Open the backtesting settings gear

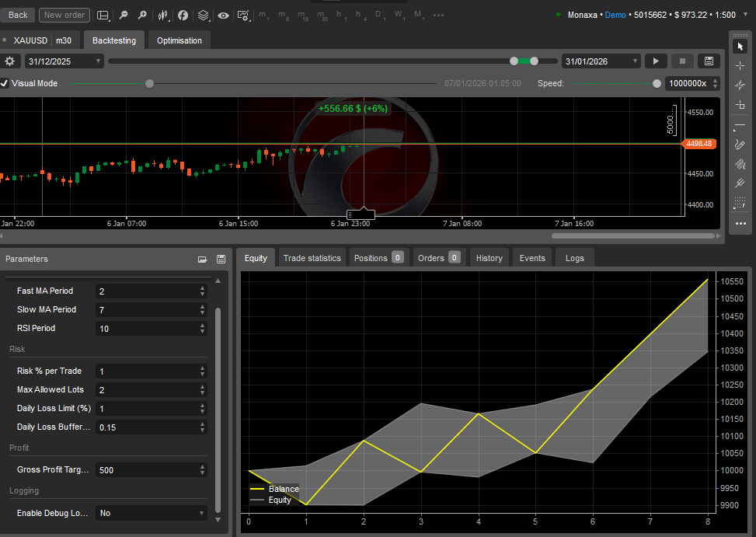(9, 61)
